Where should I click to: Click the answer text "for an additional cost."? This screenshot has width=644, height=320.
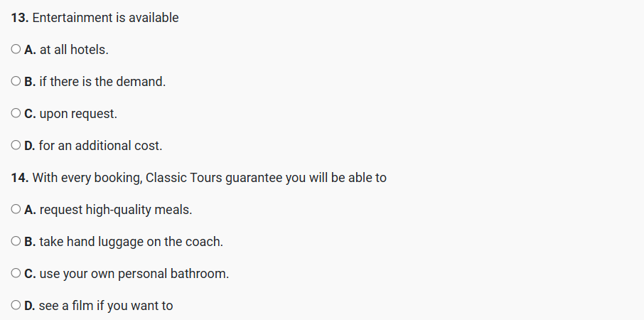[101, 146]
